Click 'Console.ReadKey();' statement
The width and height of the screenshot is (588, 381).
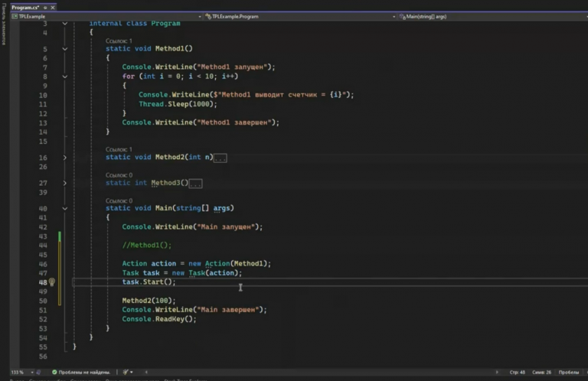[159, 319]
